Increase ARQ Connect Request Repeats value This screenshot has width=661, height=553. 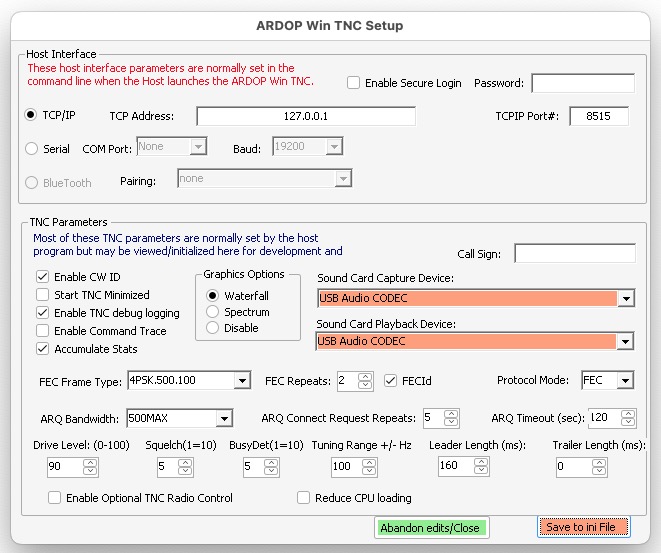[x=453, y=413]
